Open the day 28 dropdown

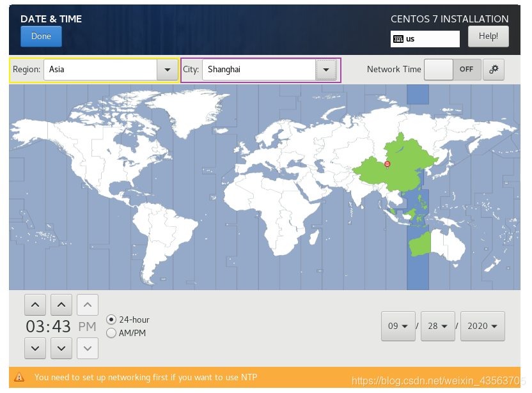pos(437,326)
